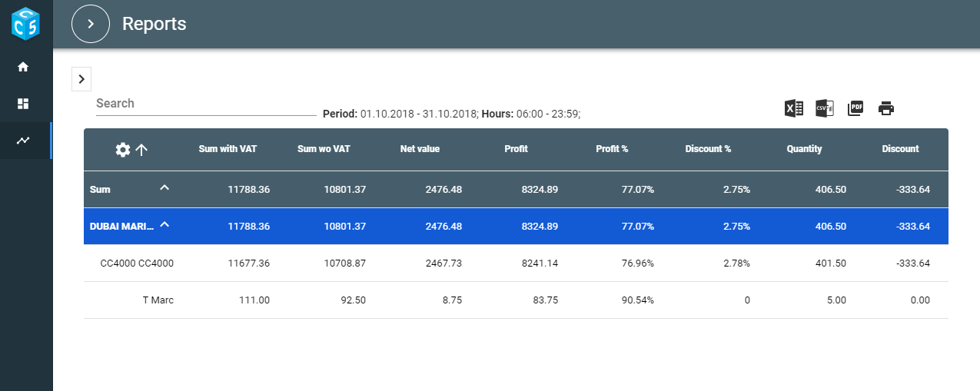The width and height of the screenshot is (980, 391).
Task: Expand the filter side panel
Action: coord(81,79)
